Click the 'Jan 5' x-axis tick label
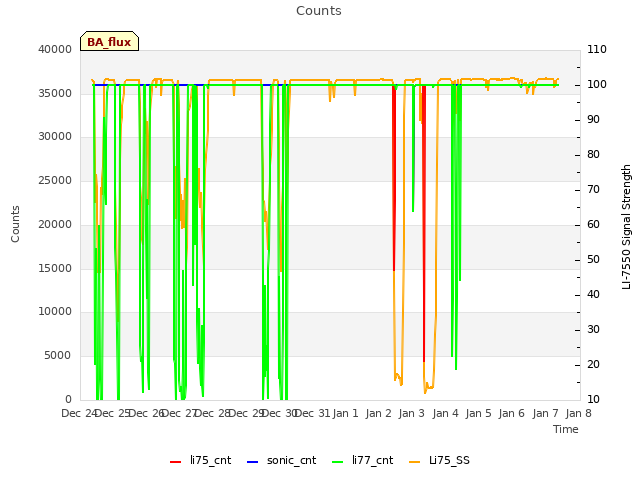 478,413
